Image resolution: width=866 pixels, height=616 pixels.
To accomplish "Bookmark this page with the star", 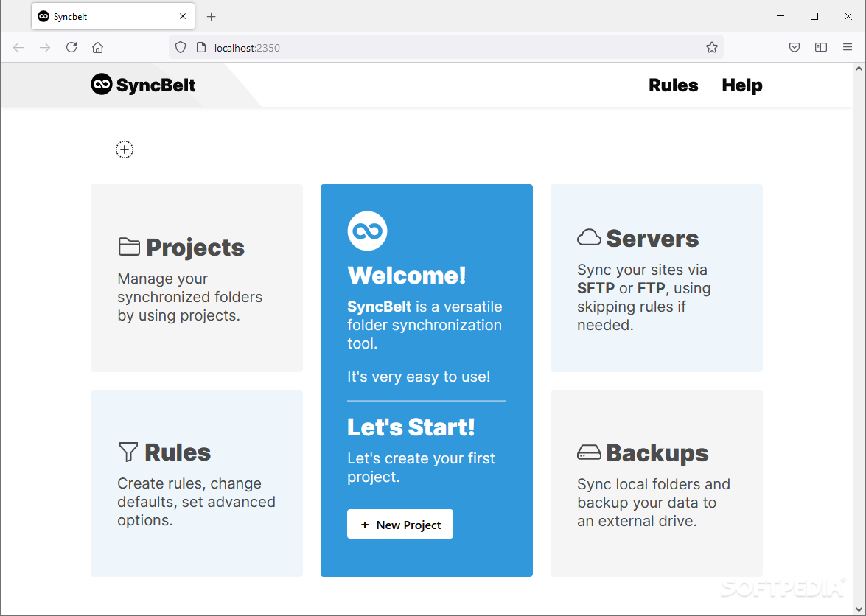I will pyautogui.click(x=711, y=47).
